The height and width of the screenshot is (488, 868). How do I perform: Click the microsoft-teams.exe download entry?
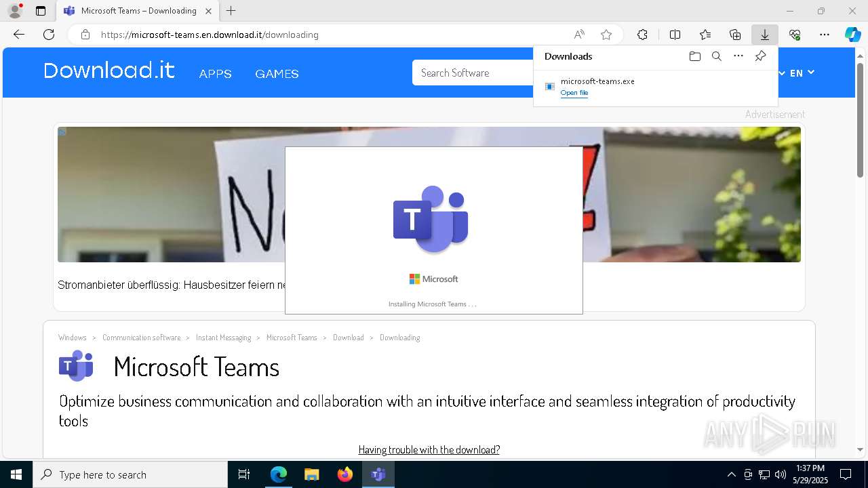pyautogui.click(x=656, y=87)
